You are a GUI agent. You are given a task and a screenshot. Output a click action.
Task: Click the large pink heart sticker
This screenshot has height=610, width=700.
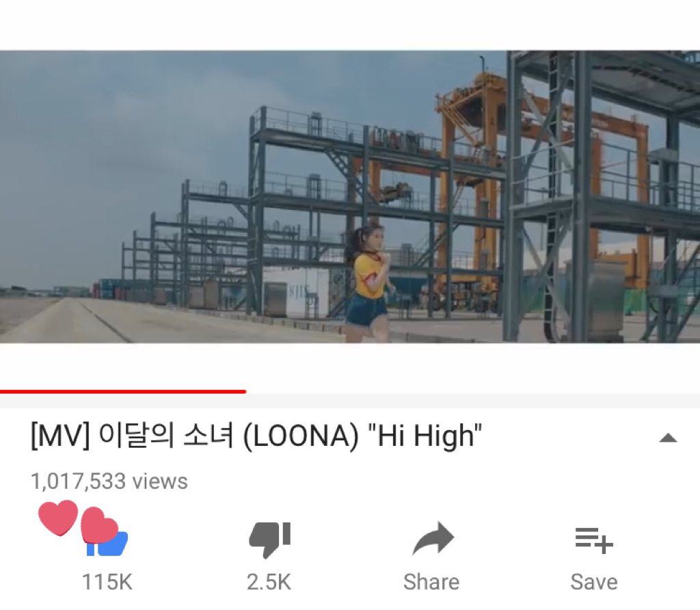(x=58, y=517)
